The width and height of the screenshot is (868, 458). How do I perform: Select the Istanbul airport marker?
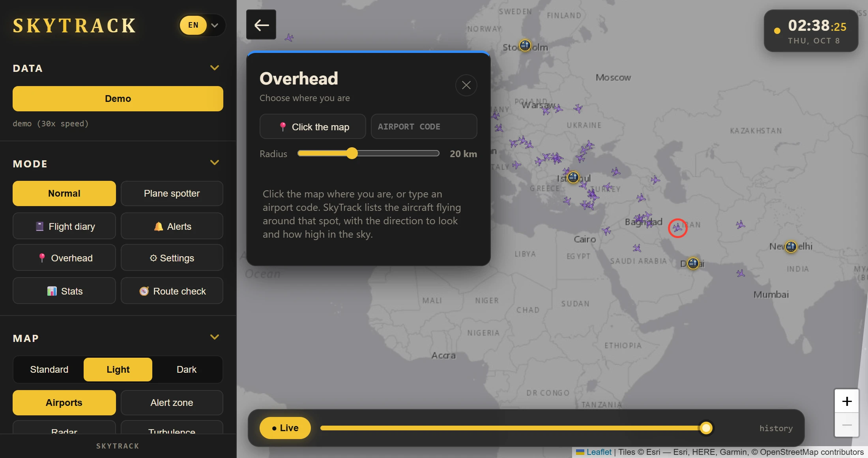573,177
